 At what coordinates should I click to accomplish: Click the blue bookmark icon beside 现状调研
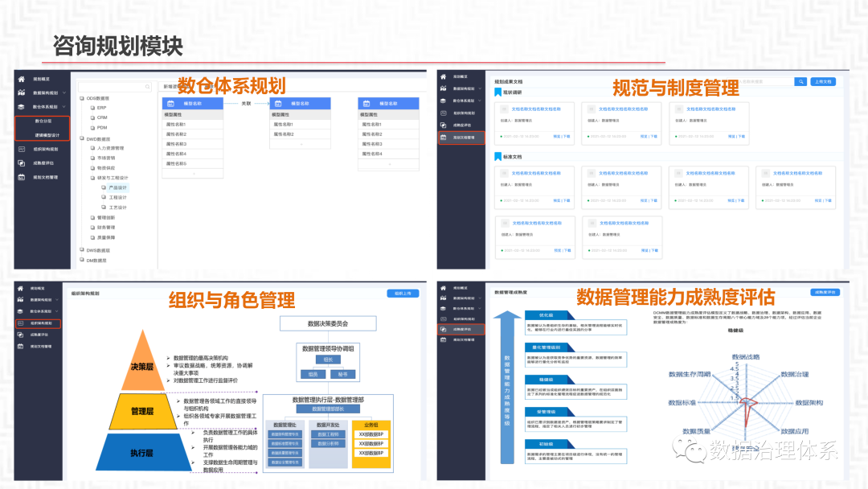point(498,92)
